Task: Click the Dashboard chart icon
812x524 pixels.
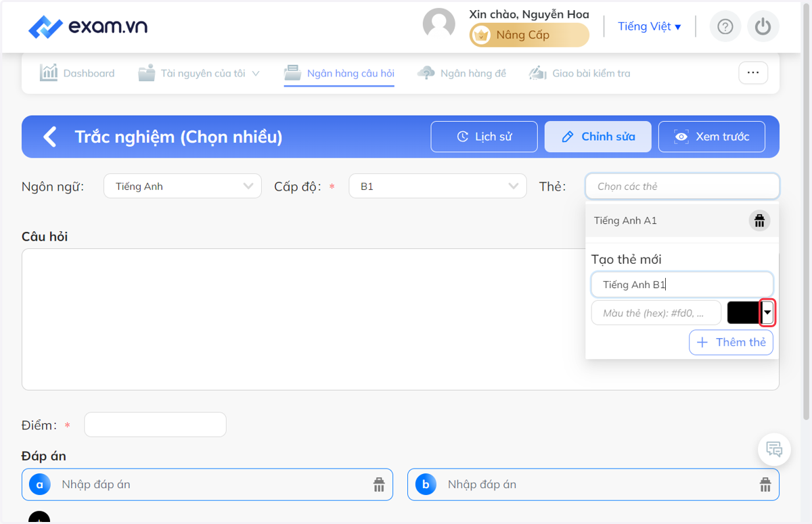Action: 49,72
